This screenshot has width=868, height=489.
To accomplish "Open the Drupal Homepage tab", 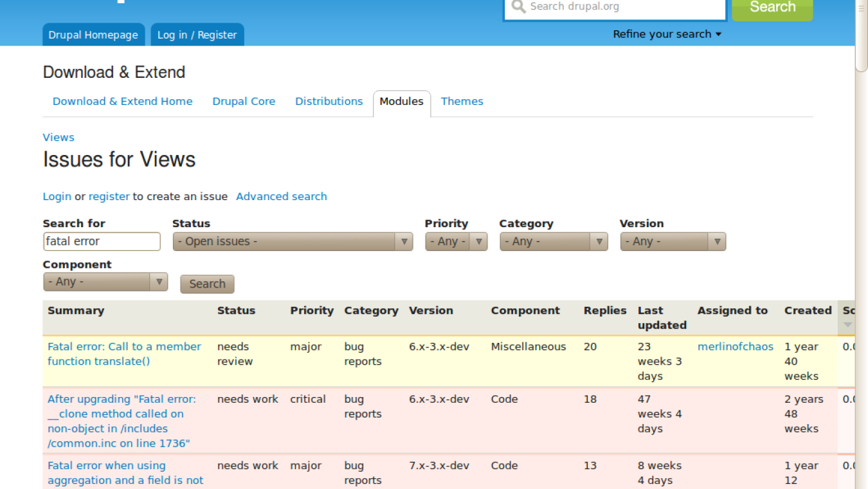I will click(x=93, y=35).
